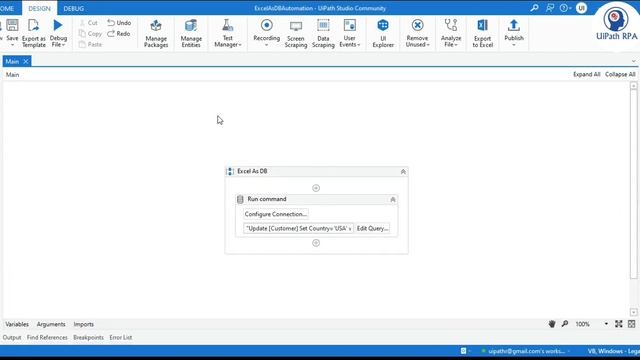Click the fit to screen icon
This screenshot has height=360, width=640.
[x=619, y=324]
